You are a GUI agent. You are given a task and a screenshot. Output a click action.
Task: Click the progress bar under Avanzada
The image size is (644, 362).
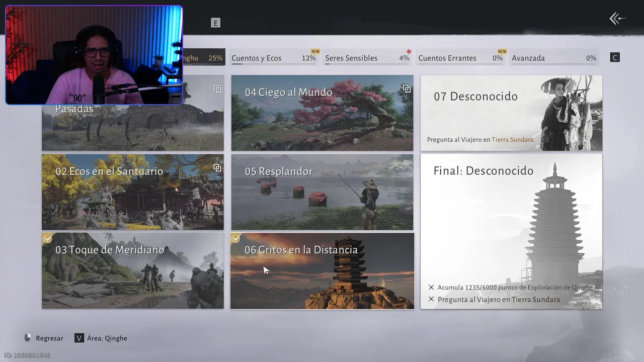554,64
